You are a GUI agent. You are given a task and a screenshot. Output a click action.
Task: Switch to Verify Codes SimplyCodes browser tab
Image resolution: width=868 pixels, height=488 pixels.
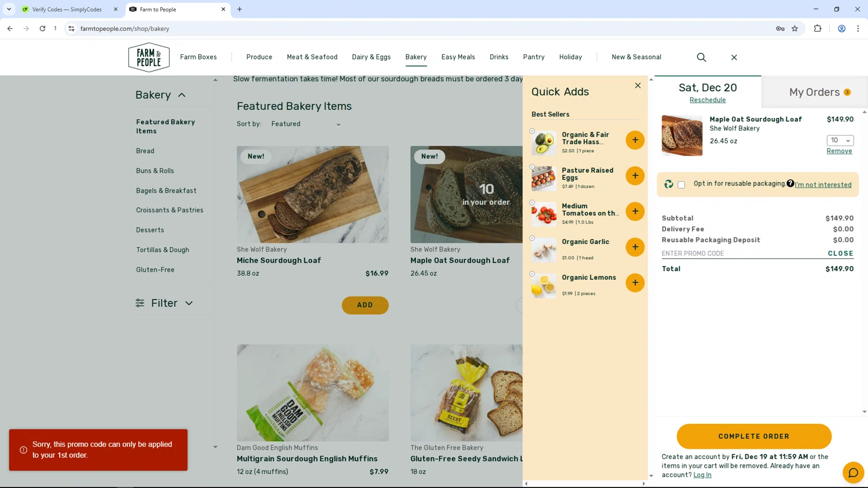point(67,9)
